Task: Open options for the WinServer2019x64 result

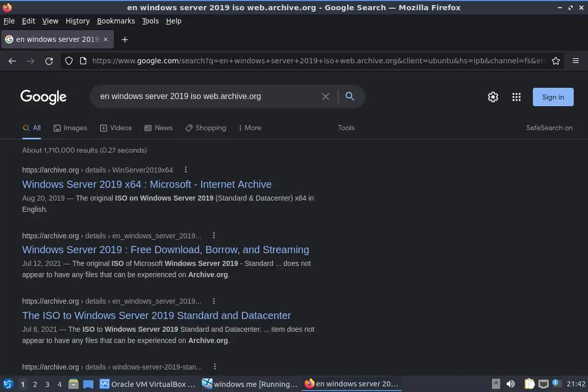Action: point(186,169)
